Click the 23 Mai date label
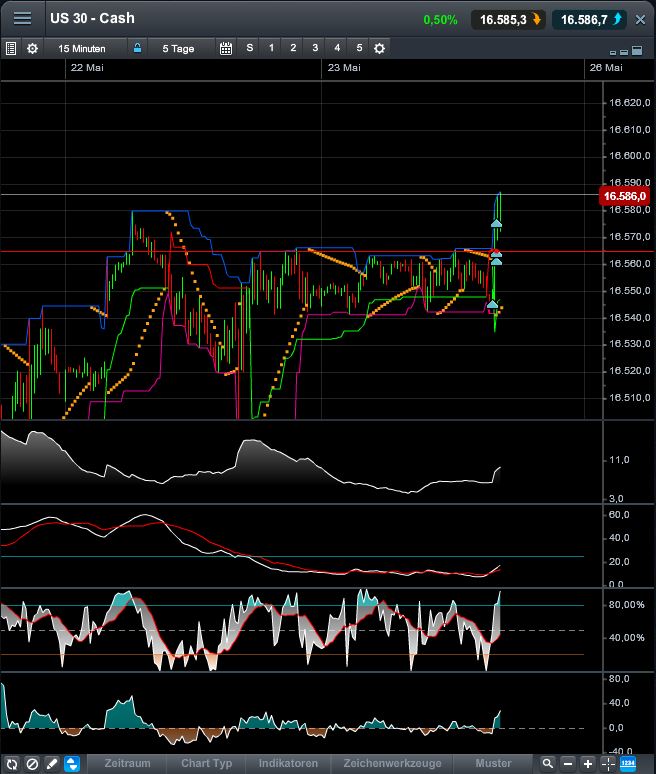 [344, 68]
